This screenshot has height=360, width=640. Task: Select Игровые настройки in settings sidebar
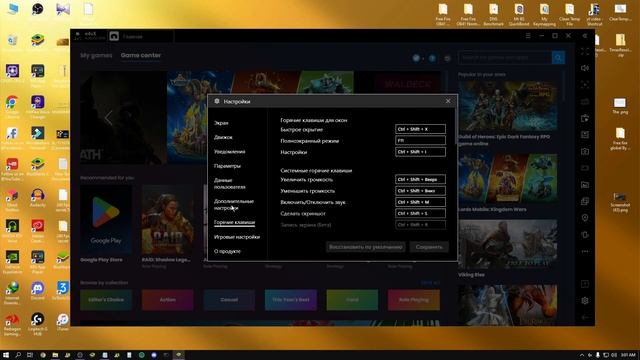click(x=237, y=237)
